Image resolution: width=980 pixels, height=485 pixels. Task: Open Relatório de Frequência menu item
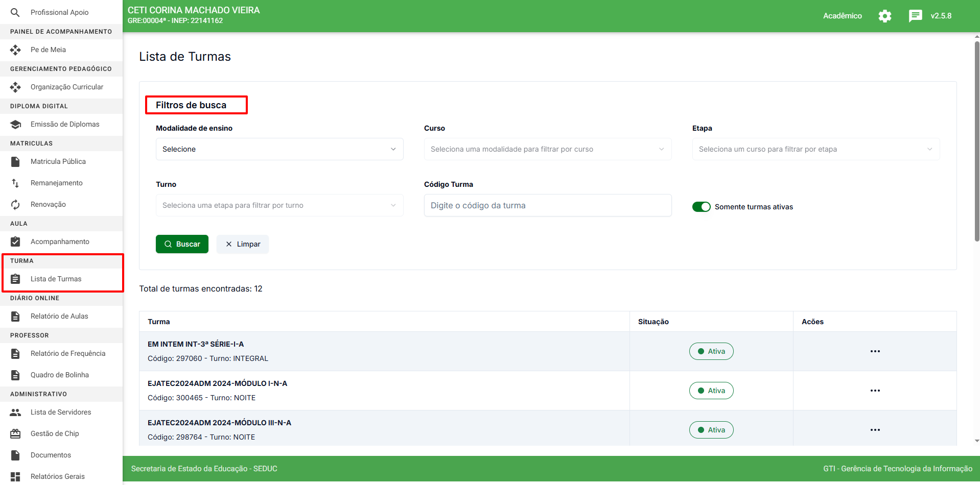click(67, 353)
